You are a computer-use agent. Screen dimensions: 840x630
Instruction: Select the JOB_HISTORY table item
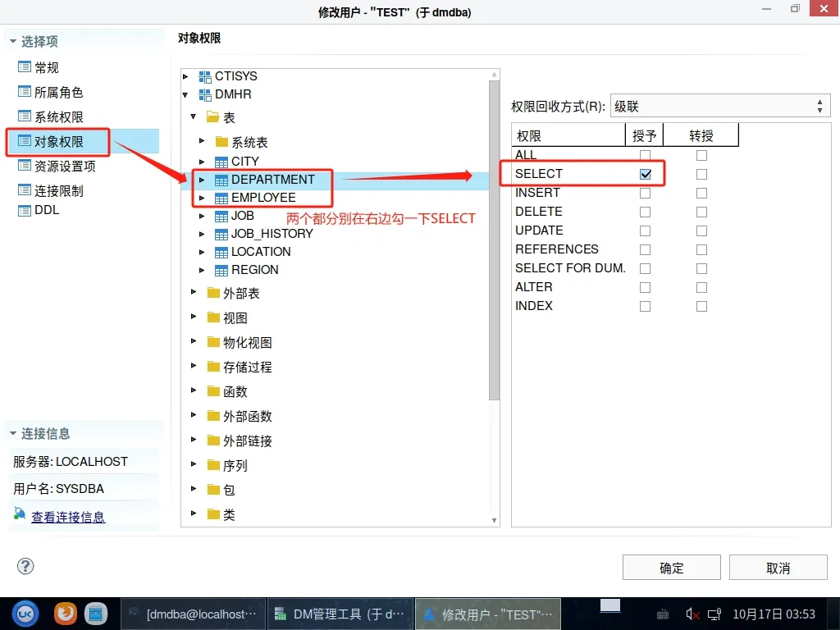[272, 234]
